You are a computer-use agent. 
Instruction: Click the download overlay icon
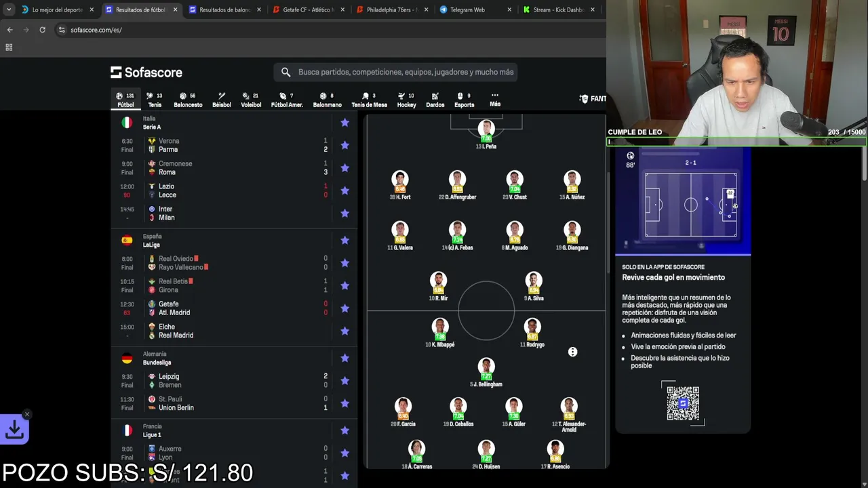(x=14, y=429)
